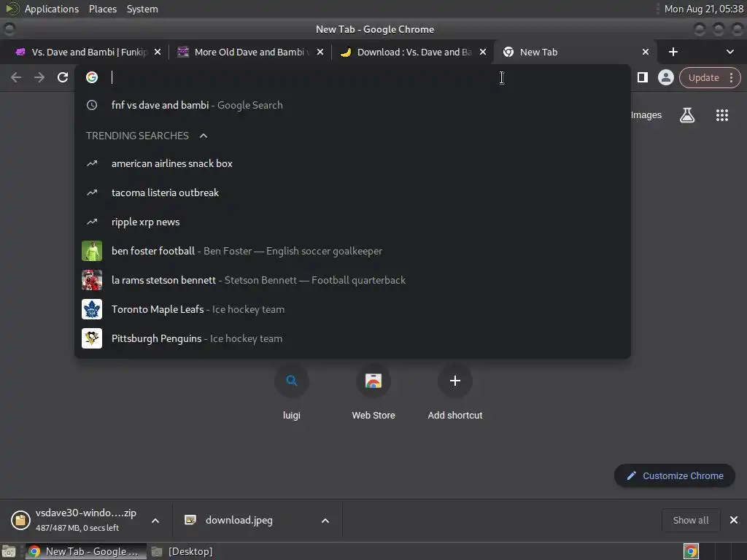Switch to the [Desktop] taskbar item
This screenshot has height=560, width=747.
pos(182,551)
